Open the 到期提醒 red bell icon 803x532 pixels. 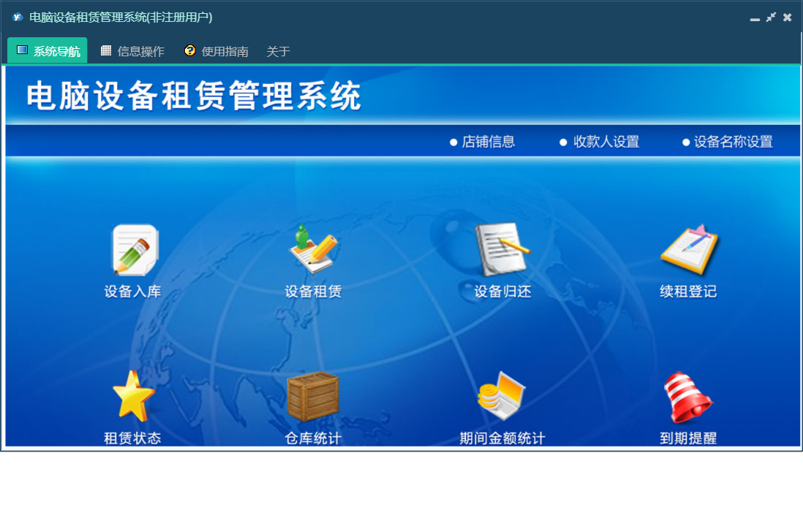pos(687,398)
